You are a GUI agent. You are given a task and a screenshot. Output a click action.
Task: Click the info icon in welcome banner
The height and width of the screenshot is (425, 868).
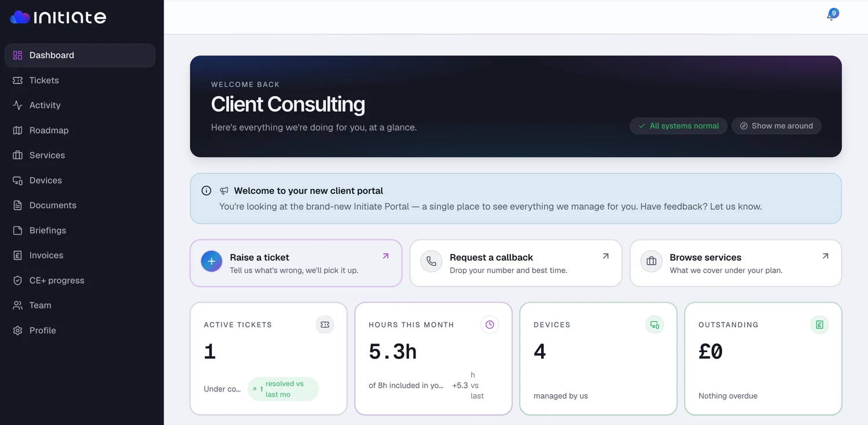coord(206,190)
